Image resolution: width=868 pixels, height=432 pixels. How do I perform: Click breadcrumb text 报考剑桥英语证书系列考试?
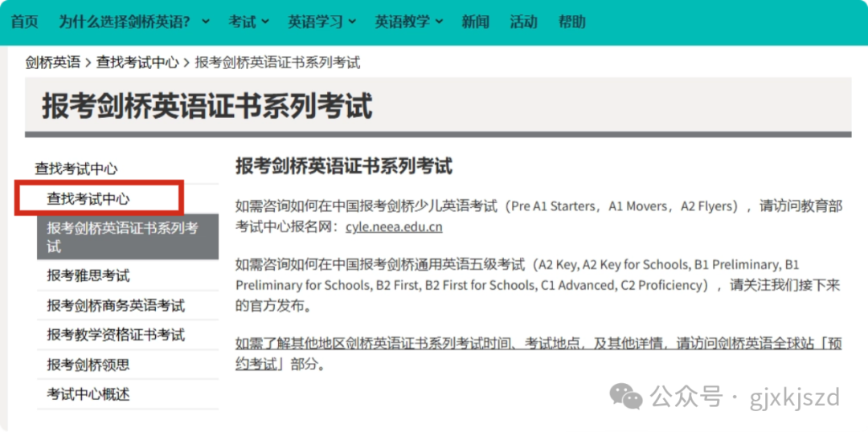(x=277, y=63)
